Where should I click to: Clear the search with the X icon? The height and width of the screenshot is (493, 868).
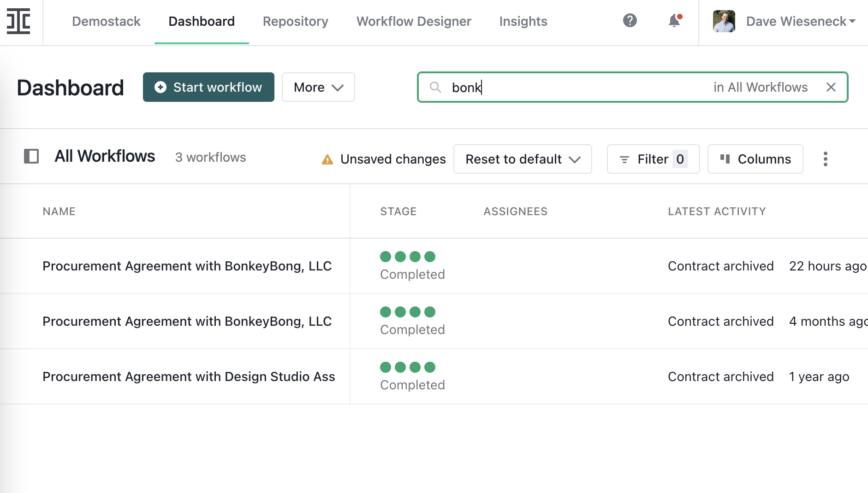pos(831,87)
